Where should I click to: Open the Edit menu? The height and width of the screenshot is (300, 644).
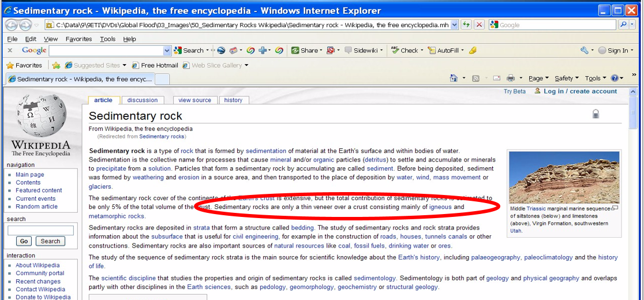(x=31, y=39)
